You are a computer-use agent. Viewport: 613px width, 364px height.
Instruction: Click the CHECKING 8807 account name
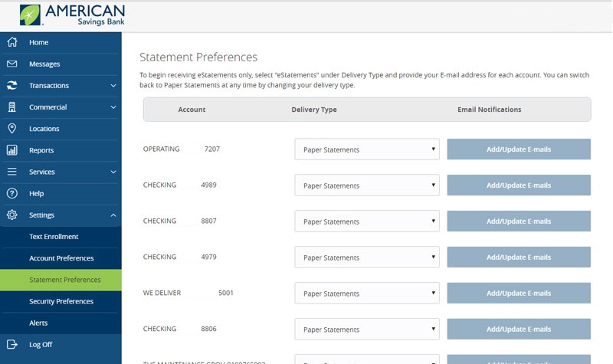click(x=180, y=221)
